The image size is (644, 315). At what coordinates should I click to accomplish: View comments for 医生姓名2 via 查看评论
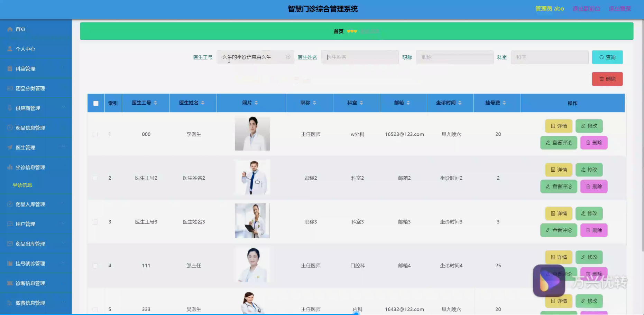(559, 187)
